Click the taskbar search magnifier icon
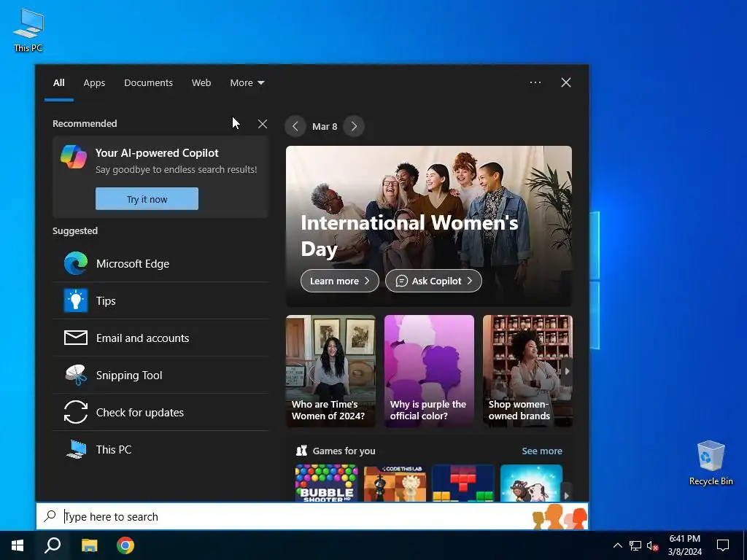The height and width of the screenshot is (560, 747). point(53,545)
